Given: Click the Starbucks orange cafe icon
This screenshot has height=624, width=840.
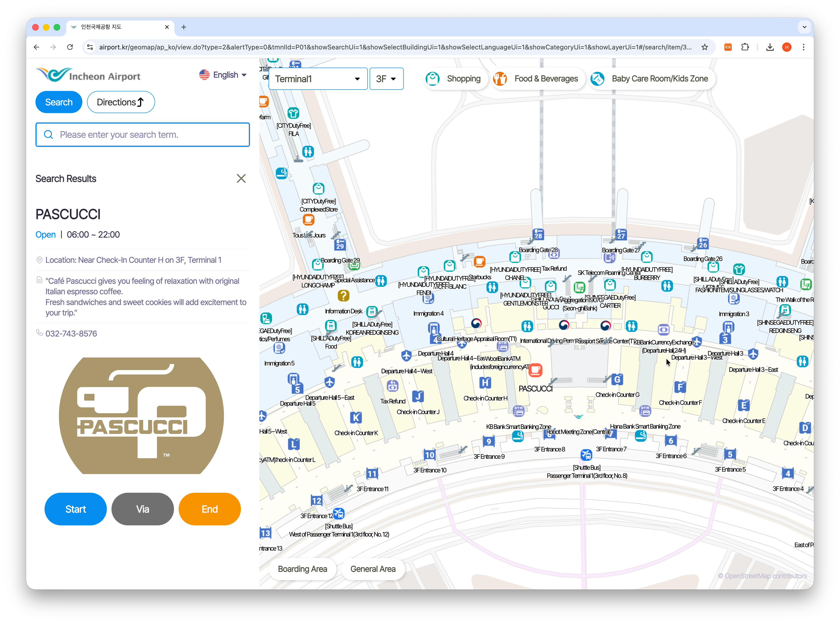Looking at the screenshot, I should tap(479, 261).
